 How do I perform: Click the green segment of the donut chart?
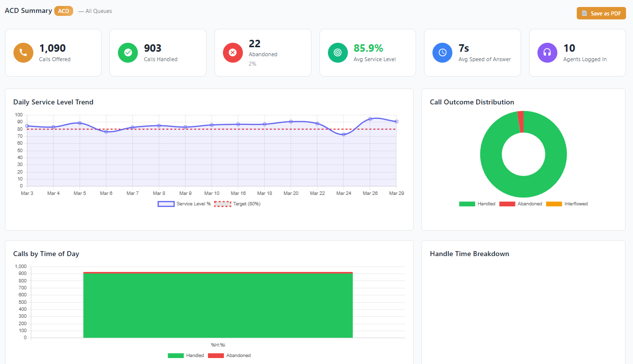click(523, 190)
